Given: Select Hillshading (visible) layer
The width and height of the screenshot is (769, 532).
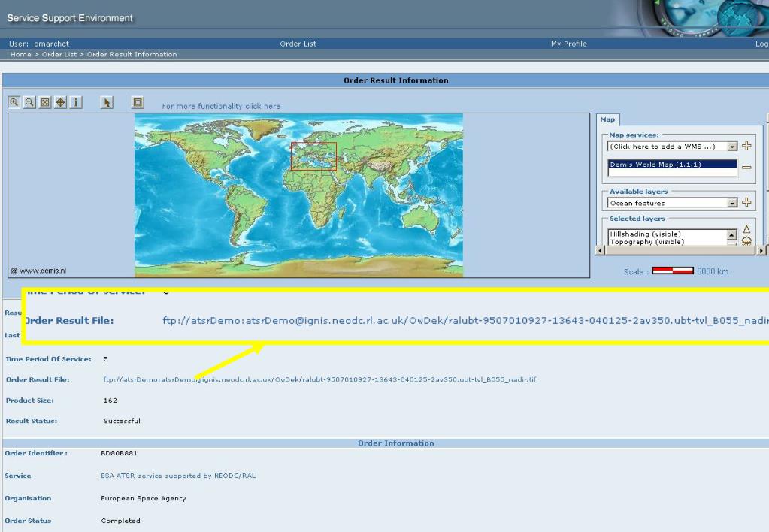Looking at the screenshot, I should (x=645, y=234).
